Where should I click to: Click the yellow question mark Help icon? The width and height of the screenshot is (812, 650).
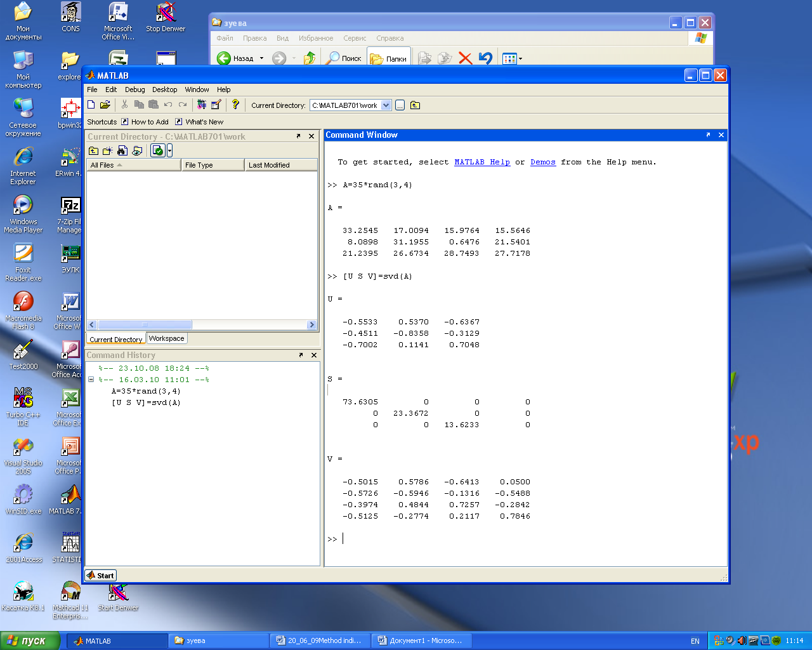coord(235,105)
